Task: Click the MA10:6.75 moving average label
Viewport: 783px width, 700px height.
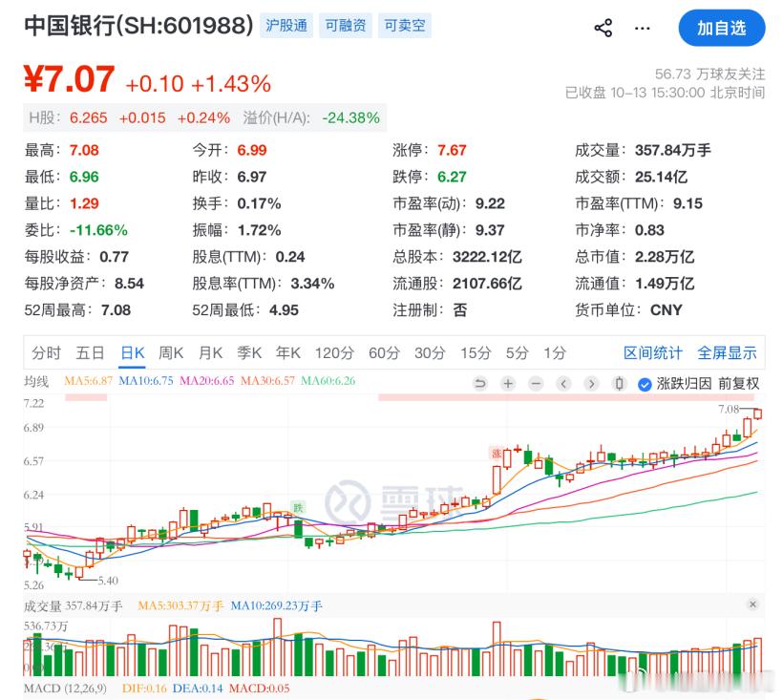Action: pyautogui.click(x=146, y=381)
